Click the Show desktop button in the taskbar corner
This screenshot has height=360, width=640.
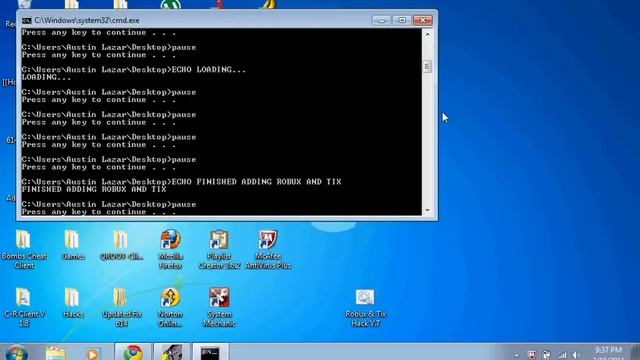tap(635, 352)
